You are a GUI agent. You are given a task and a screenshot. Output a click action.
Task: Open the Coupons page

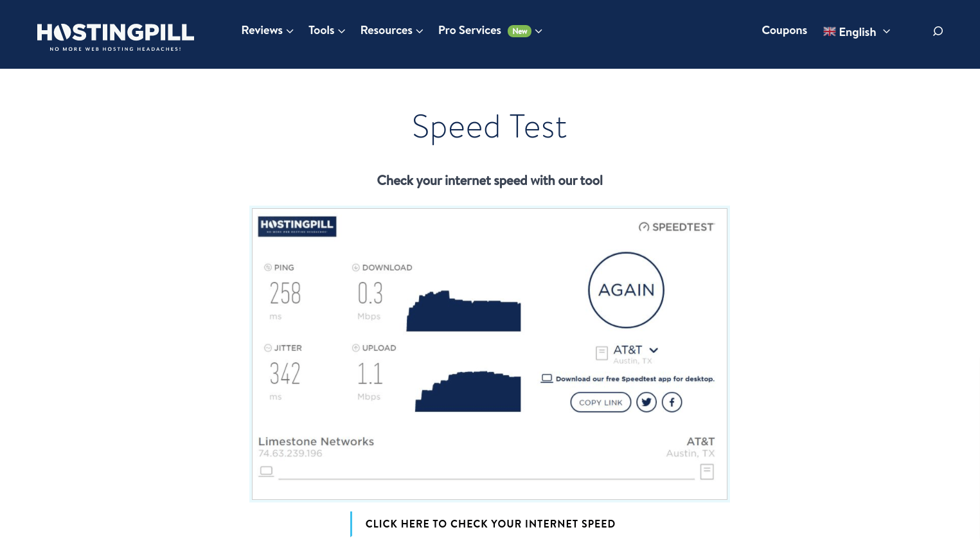tap(784, 30)
